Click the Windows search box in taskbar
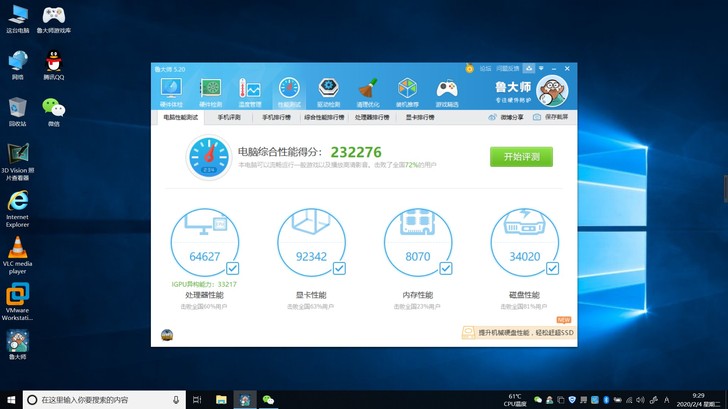Screen dimensions: 728x409 [104, 400]
